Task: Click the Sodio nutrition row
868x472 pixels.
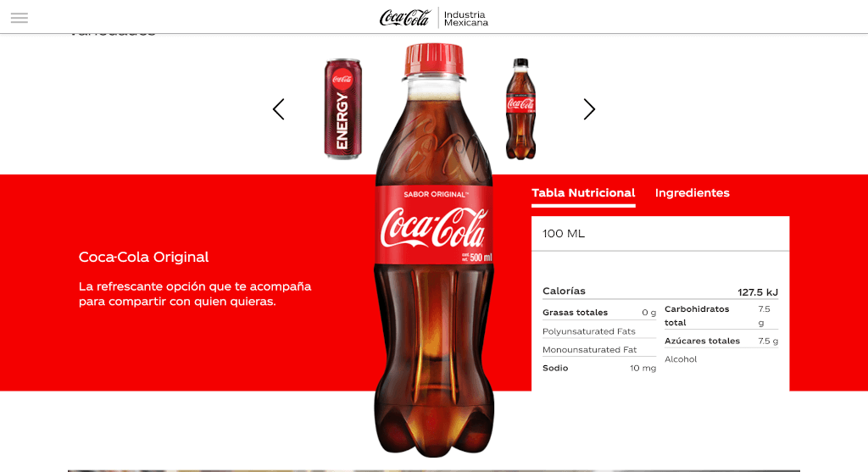Action: [x=599, y=368]
